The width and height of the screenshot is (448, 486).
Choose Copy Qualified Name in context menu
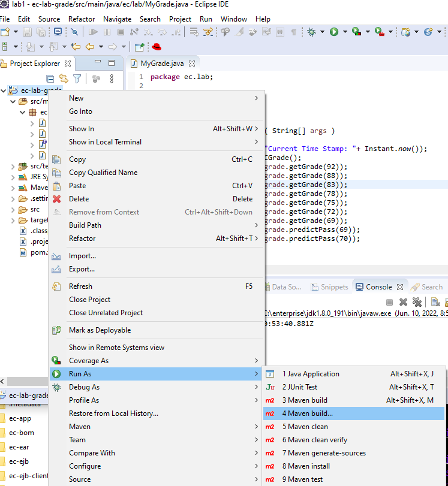(157, 173)
